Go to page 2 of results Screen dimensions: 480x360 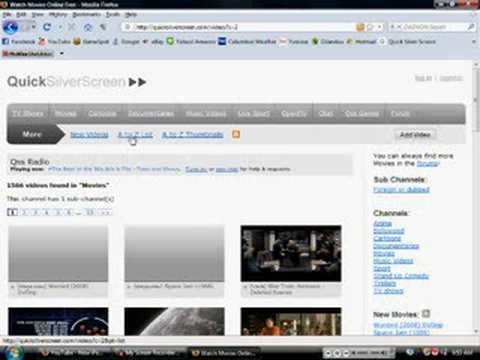(x=24, y=212)
